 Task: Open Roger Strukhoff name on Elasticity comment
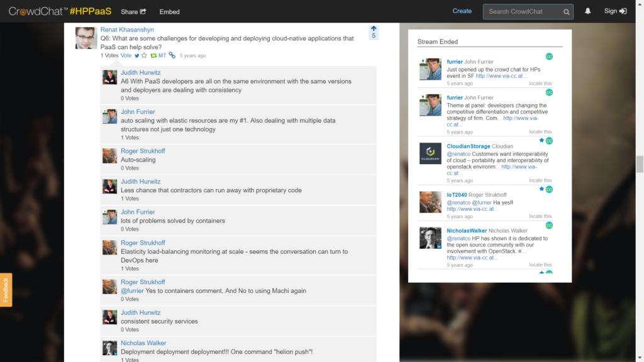click(x=143, y=243)
